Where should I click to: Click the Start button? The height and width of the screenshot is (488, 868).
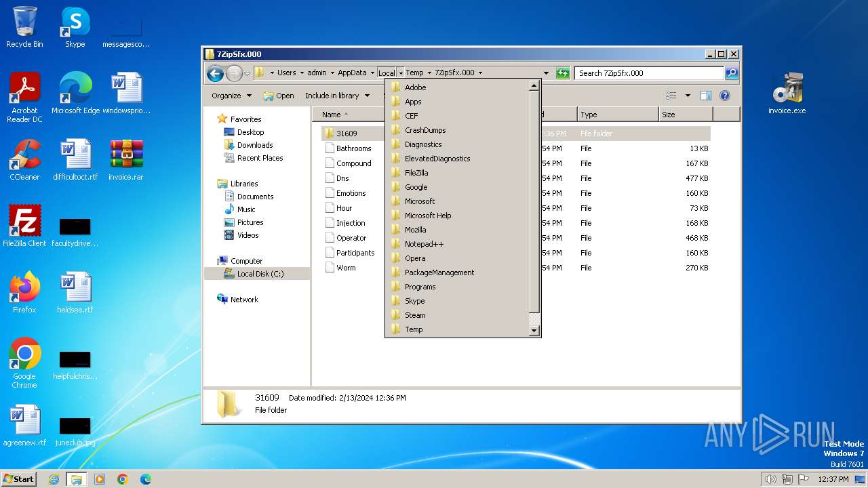click(18, 479)
